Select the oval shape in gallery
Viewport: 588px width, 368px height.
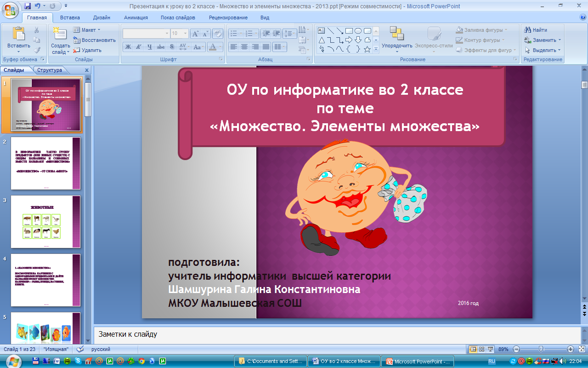(x=358, y=31)
